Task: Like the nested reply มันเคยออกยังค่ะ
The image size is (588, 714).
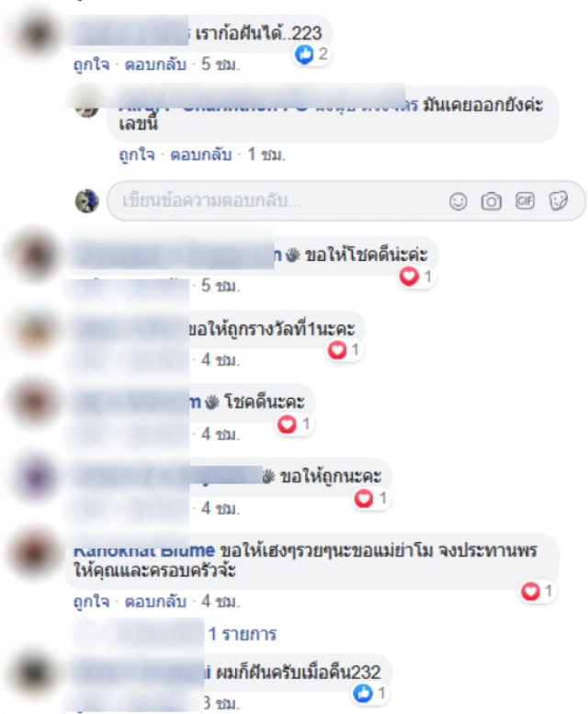Action: (x=137, y=154)
